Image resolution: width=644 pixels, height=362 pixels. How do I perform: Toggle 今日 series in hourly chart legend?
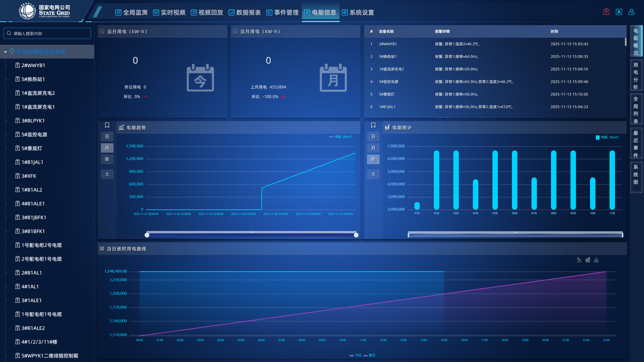point(355,355)
